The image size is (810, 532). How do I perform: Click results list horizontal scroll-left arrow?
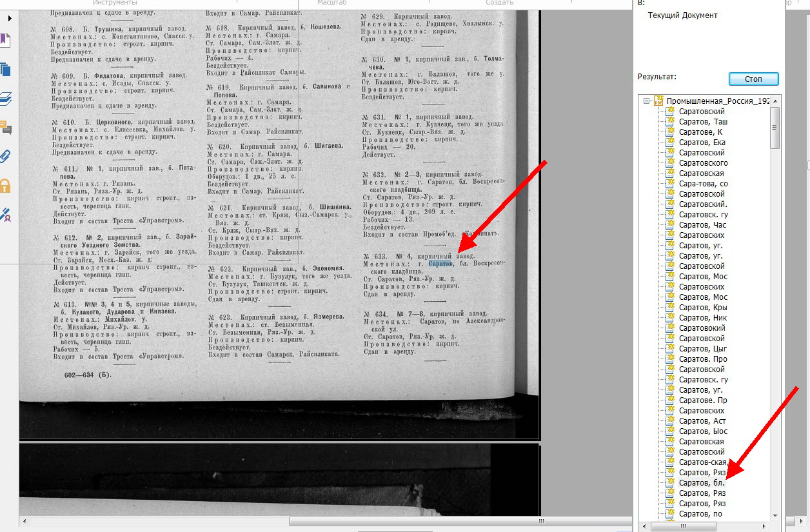point(646,526)
